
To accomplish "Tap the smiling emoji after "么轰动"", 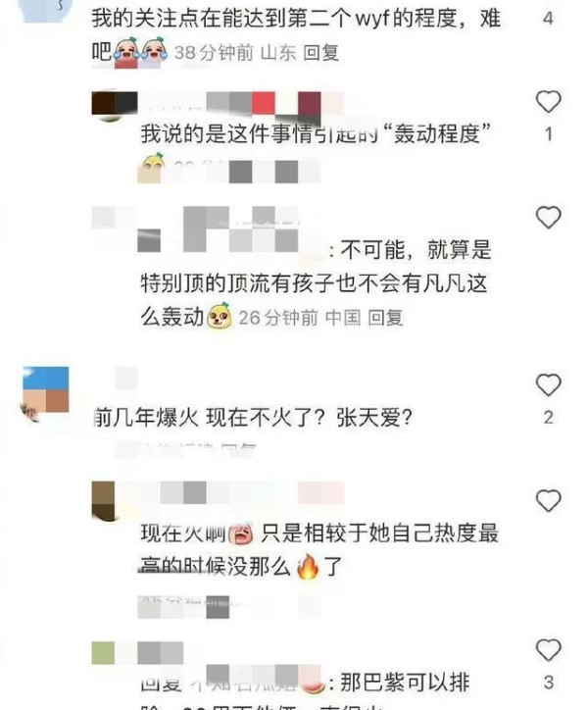I will click(x=220, y=316).
